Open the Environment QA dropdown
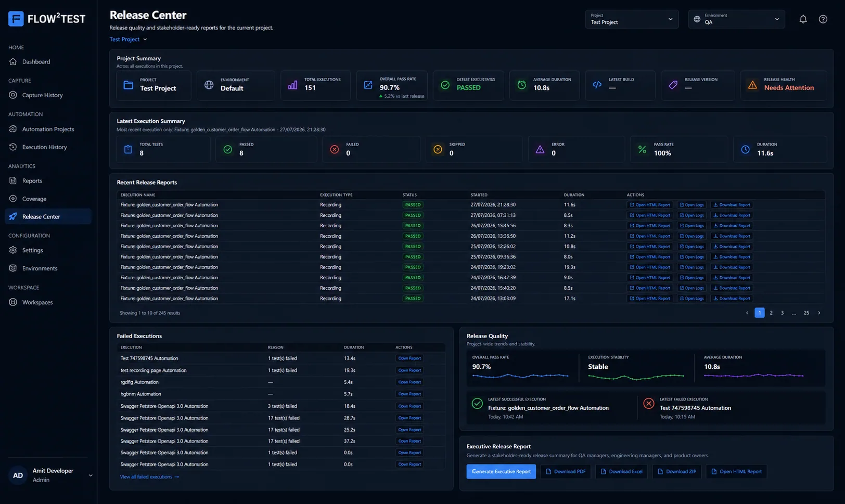Image resolution: width=845 pixels, height=504 pixels. [736, 19]
